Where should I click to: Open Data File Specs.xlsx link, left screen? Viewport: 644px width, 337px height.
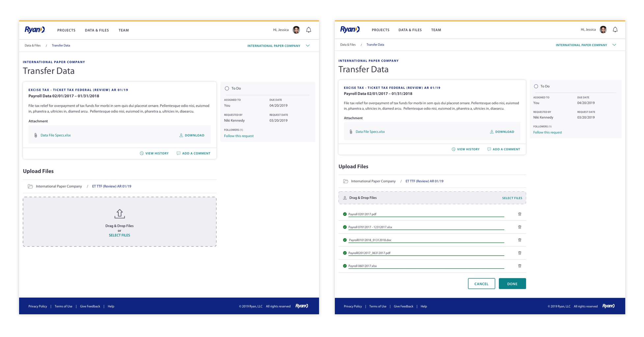click(x=56, y=135)
